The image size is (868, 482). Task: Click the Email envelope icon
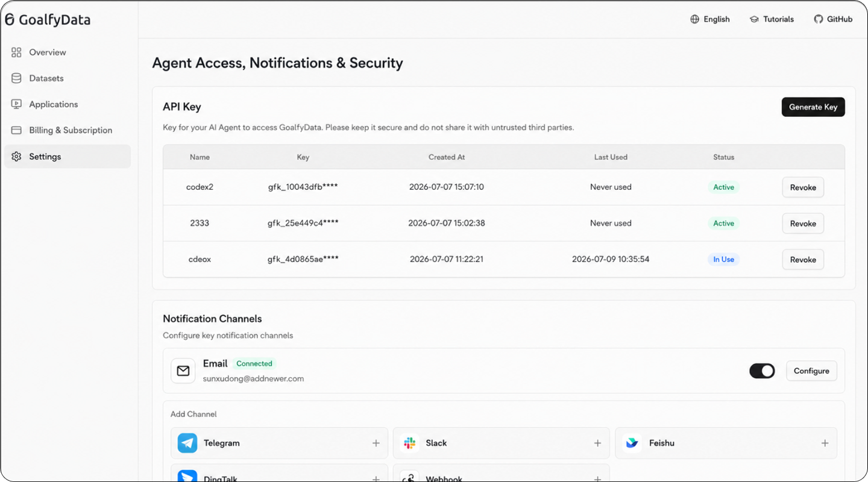tap(183, 371)
